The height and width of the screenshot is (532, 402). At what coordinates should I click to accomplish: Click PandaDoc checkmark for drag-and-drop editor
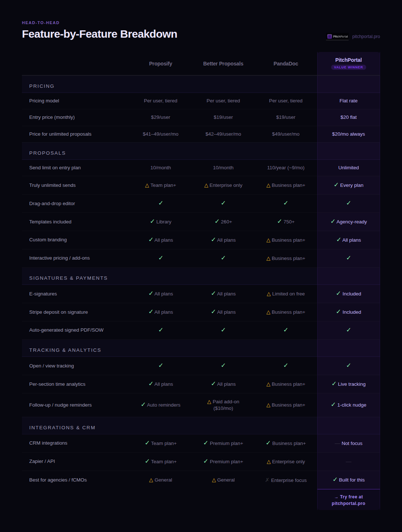point(286,203)
